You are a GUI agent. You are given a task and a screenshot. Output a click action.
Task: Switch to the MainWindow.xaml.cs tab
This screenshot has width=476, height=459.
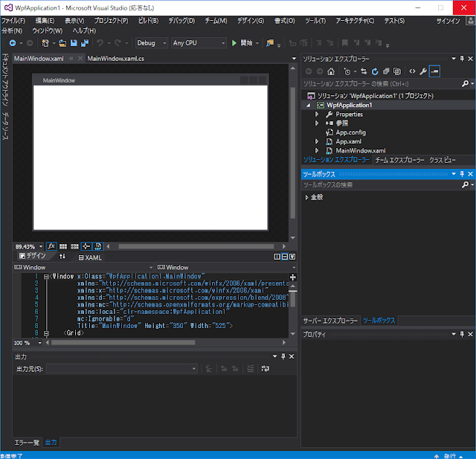point(116,59)
